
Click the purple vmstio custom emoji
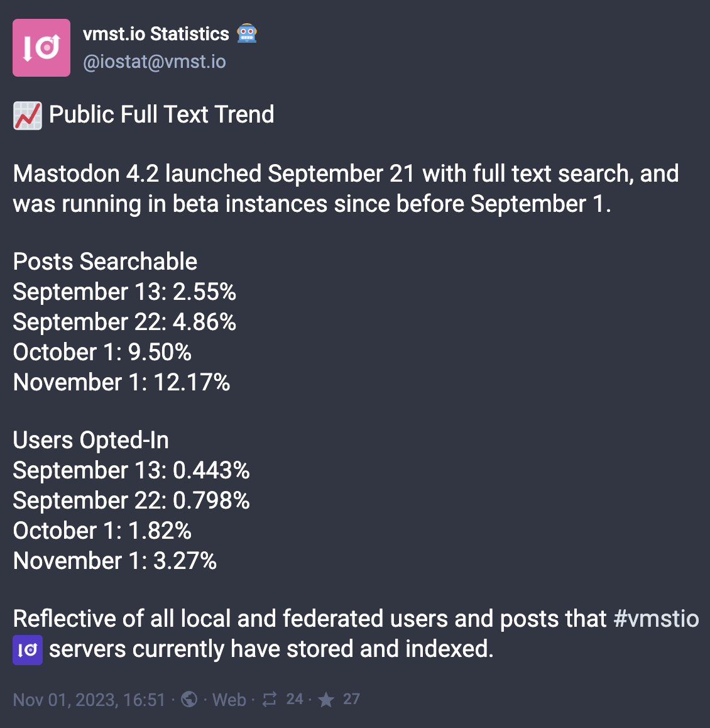coord(28,650)
